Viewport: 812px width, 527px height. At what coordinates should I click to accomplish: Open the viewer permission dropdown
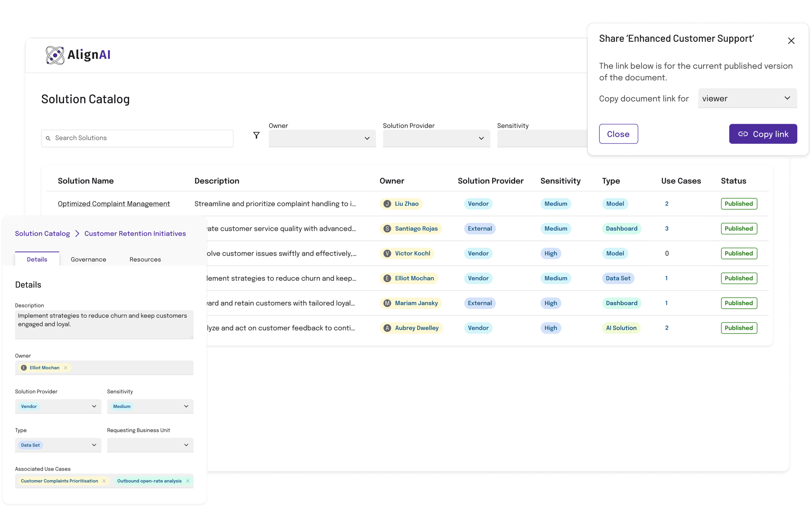tap(747, 98)
